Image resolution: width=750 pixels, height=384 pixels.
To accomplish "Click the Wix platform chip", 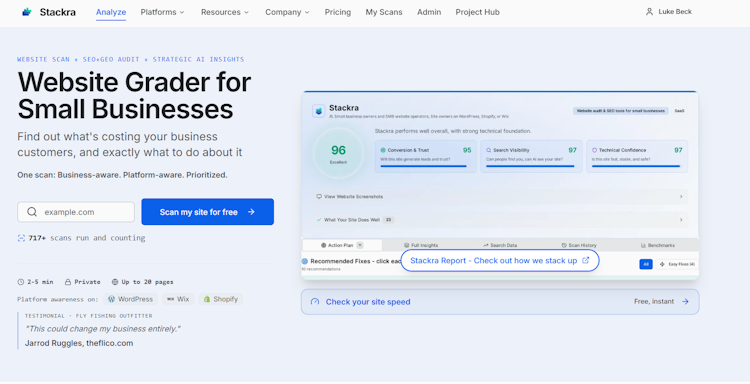I will point(178,299).
